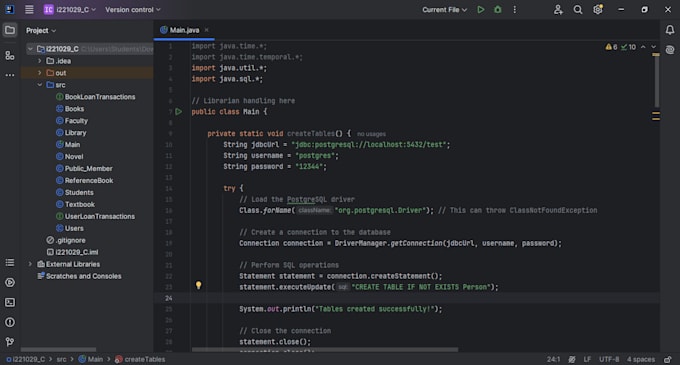Open the Notifications bell
680x365 pixels.
(x=670, y=29)
